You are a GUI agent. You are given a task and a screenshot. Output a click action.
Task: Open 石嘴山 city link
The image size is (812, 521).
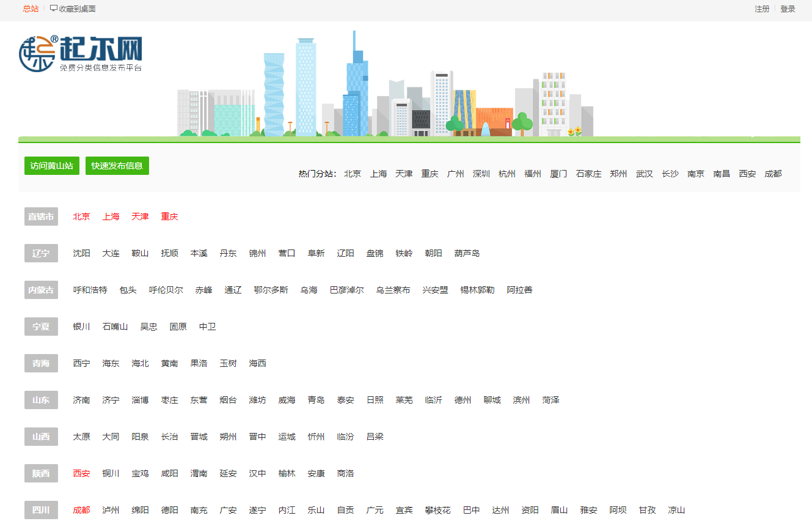115,327
